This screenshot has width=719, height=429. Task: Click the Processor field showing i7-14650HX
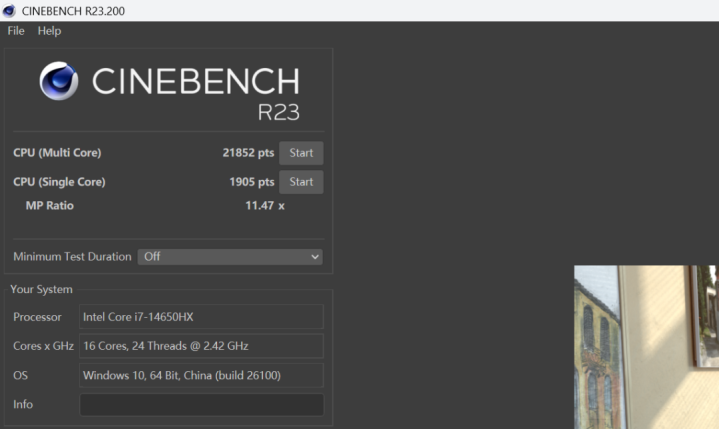[201, 317]
